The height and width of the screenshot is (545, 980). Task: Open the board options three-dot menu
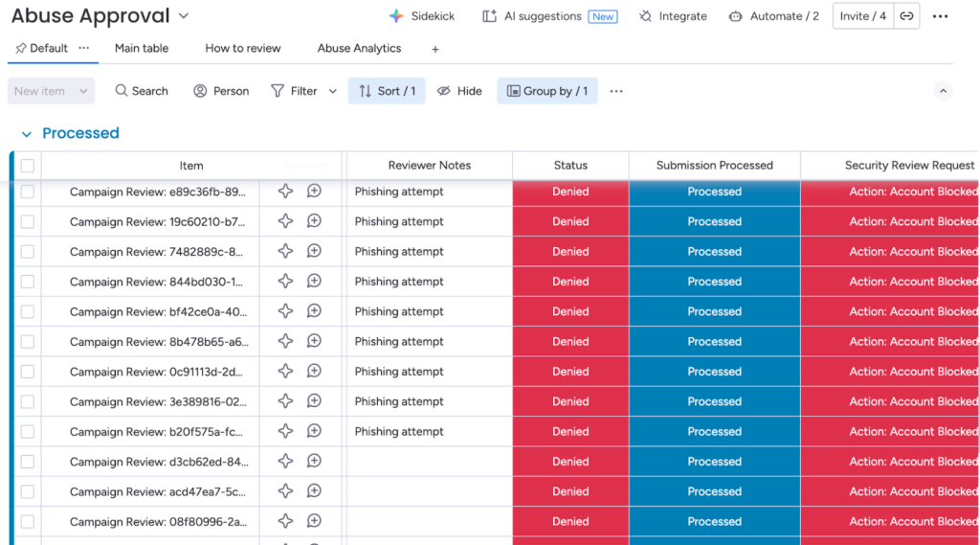point(941,16)
